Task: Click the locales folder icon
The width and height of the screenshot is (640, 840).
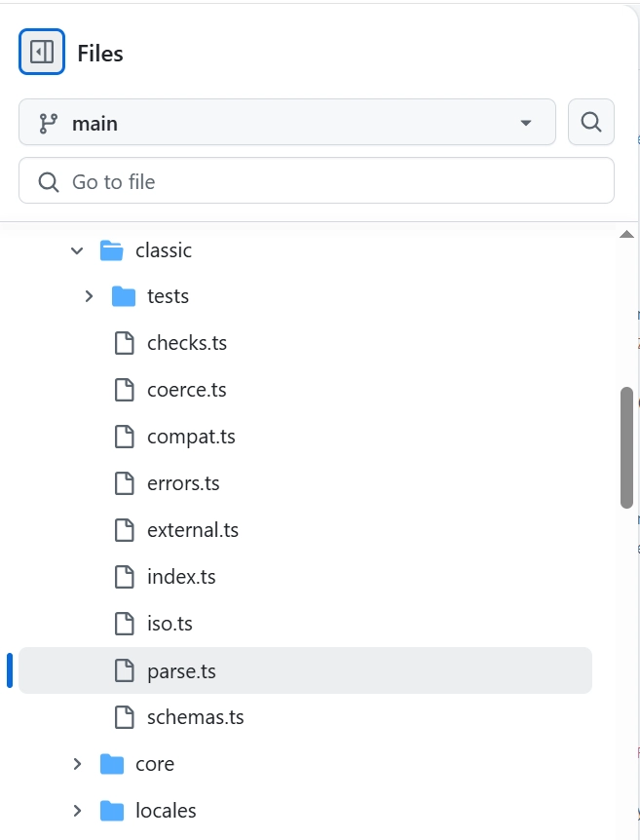Action: click(111, 811)
